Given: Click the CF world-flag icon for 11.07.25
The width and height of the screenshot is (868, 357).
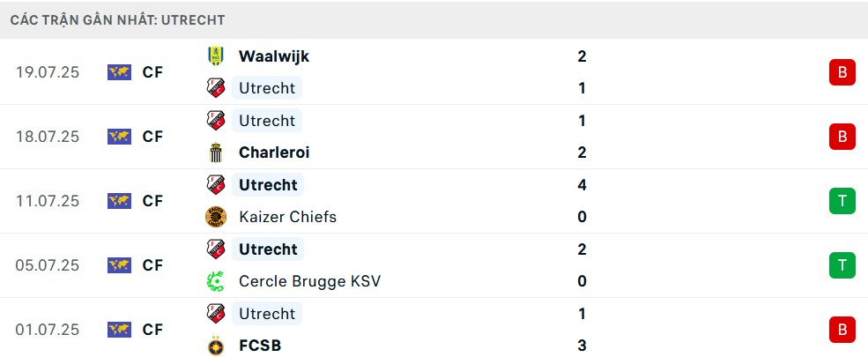Looking at the screenshot, I should tap(119, 201).
